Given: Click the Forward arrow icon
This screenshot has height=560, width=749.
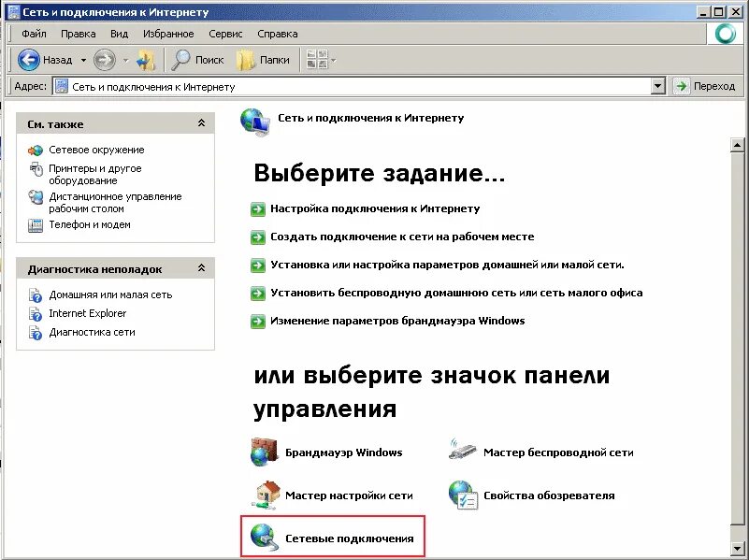Looking at the screenshot, I should (104, 60).
